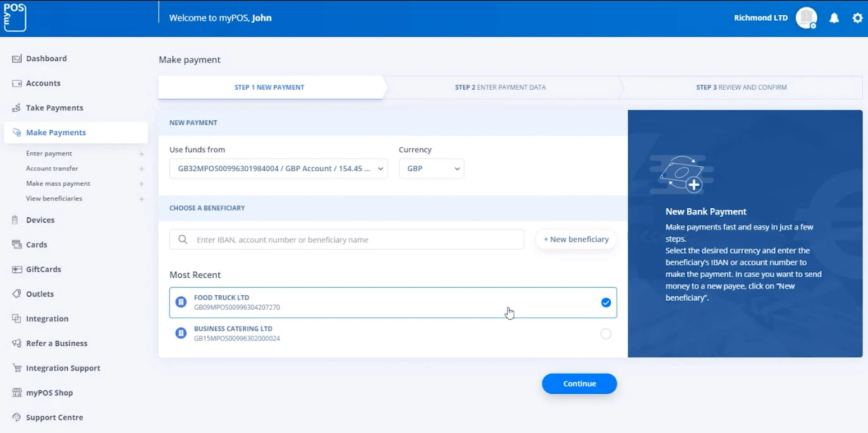Image resolution: width=868 pixels, height=433 pixels.
Task: Click the beneficiary search input field
Action: coord(354,240)
